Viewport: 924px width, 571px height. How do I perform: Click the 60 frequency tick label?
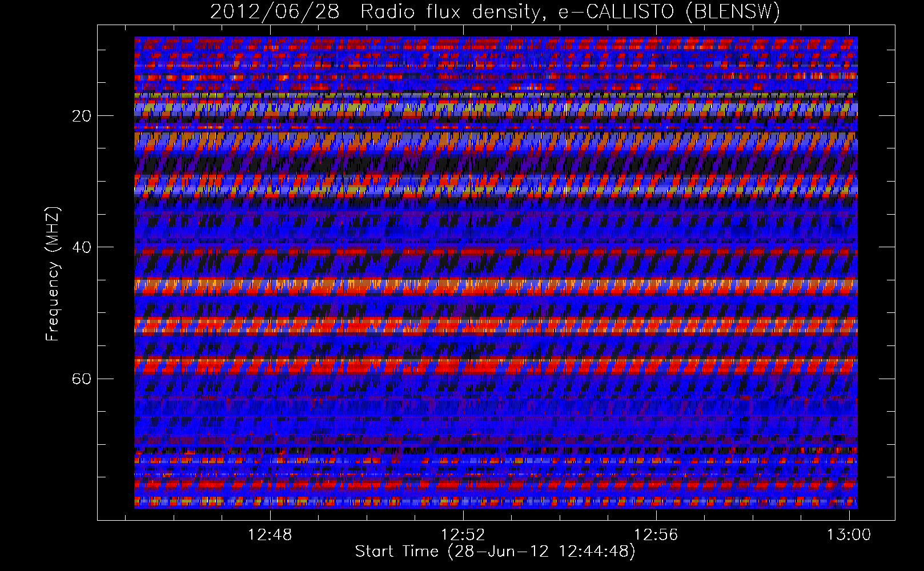coord(81,379)
